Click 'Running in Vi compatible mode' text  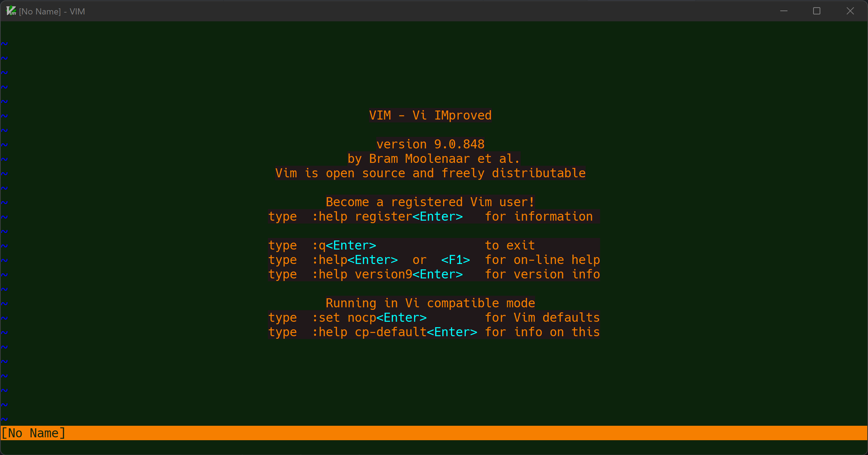coord(430,303)
